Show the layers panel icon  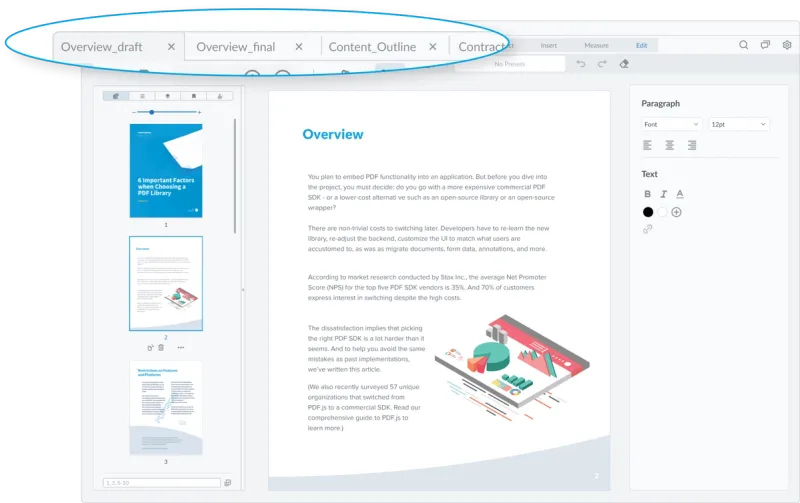click(168, 96)
